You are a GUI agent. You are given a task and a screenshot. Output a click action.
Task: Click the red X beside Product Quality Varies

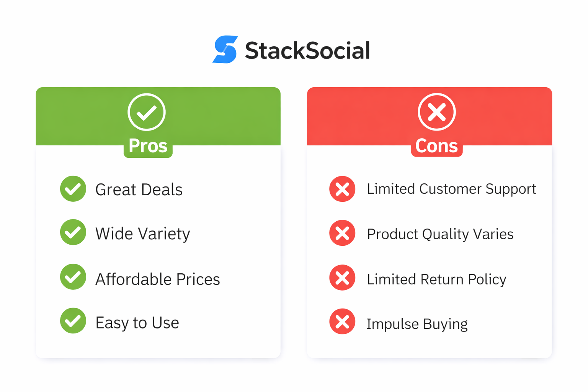pyautogui.click(x=342, y=233)
